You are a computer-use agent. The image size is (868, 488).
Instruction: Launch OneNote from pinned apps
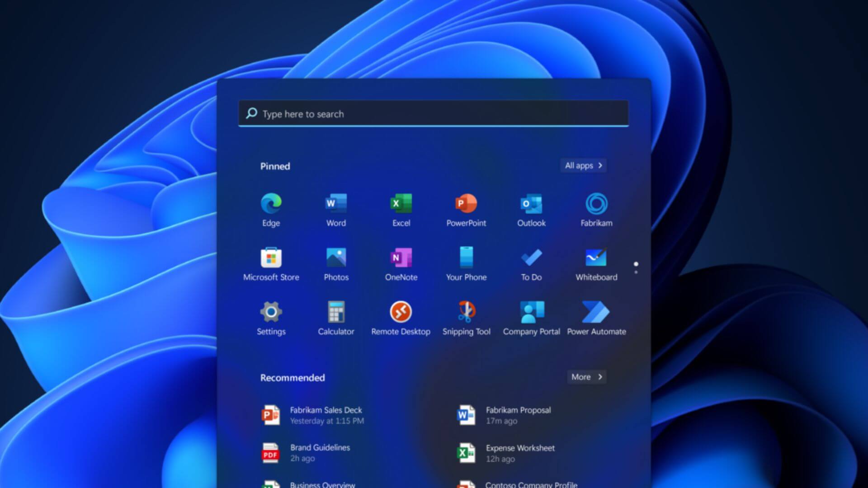tap(401, 258)
